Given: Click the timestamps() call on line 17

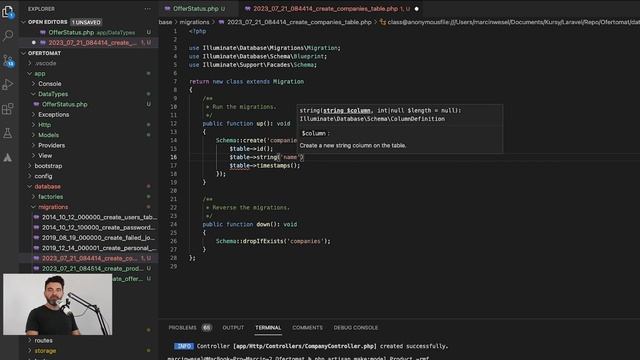Looking at the screenshot, I should coord(278,166).
